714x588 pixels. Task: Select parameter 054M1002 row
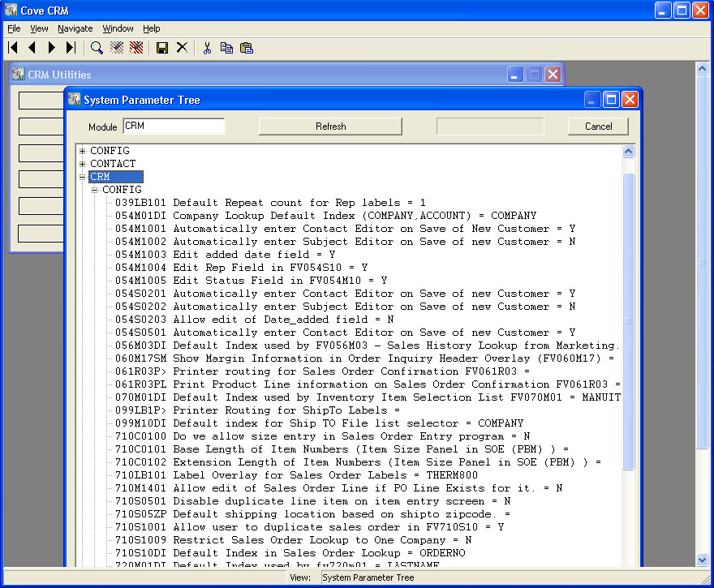pyautogui.click(x=345, y=241)
